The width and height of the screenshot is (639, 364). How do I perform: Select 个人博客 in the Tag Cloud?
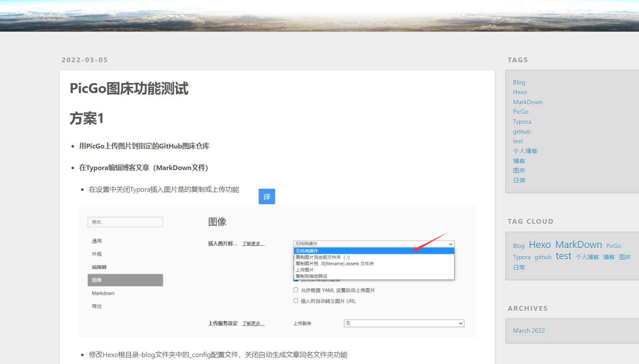[587, 257]
